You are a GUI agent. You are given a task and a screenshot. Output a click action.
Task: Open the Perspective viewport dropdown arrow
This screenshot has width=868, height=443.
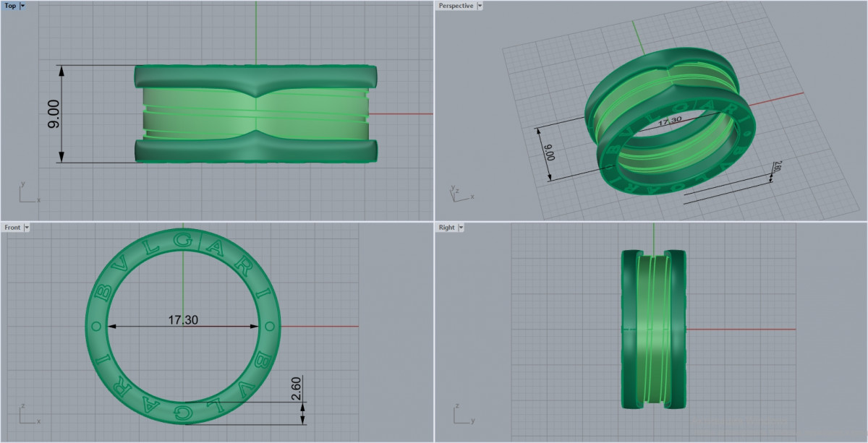pos(480,6)
